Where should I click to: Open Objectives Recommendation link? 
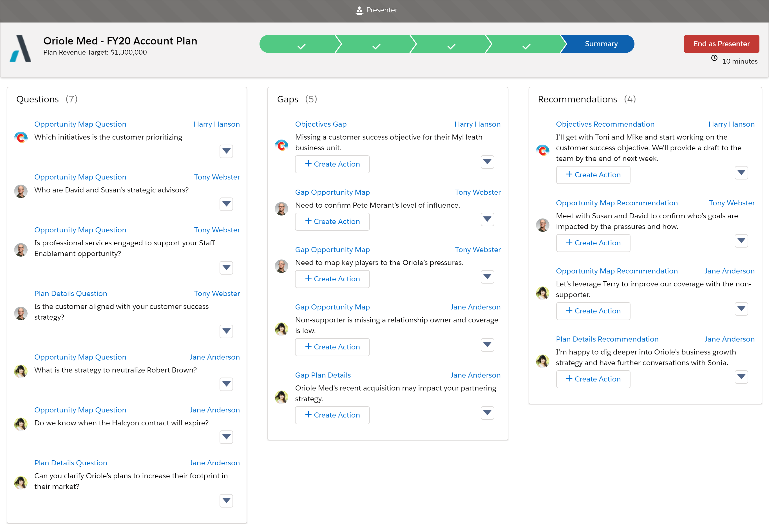(605, 124)
